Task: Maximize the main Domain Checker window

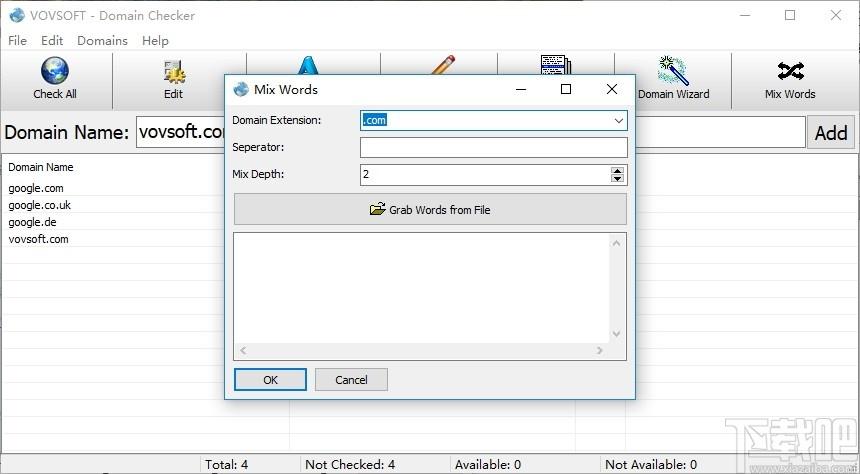Action: [x=790, y=15]
